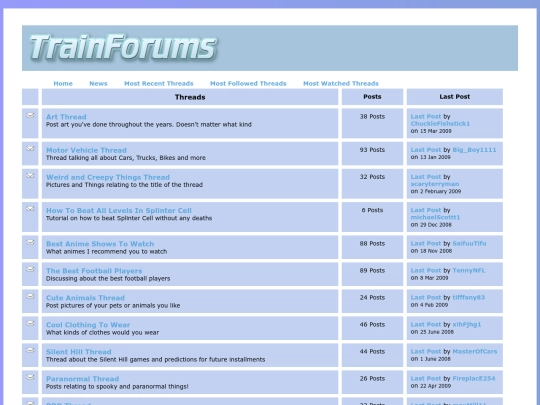Click the '88 Posts' count cell

click(372, 247)
